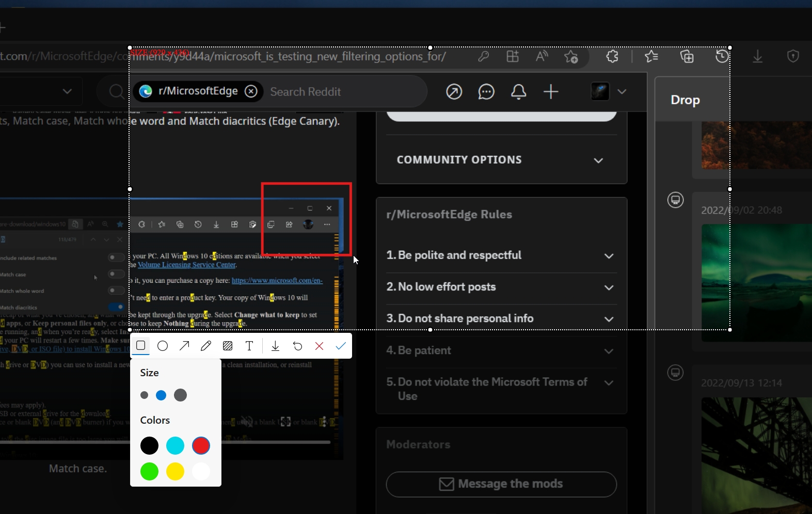Clear the r/MicrosoftEdge search filter chip

[x=251, y=91]
